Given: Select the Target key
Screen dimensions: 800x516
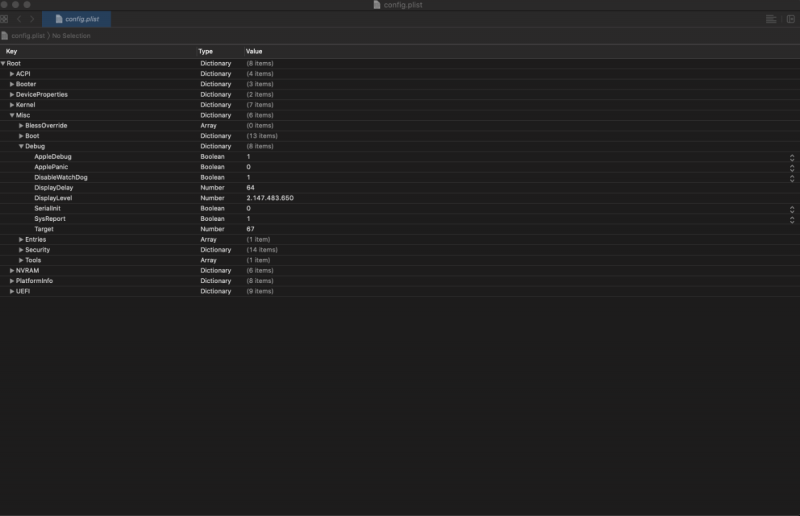Looking at the screenshot, I should (x=44, y=229).
